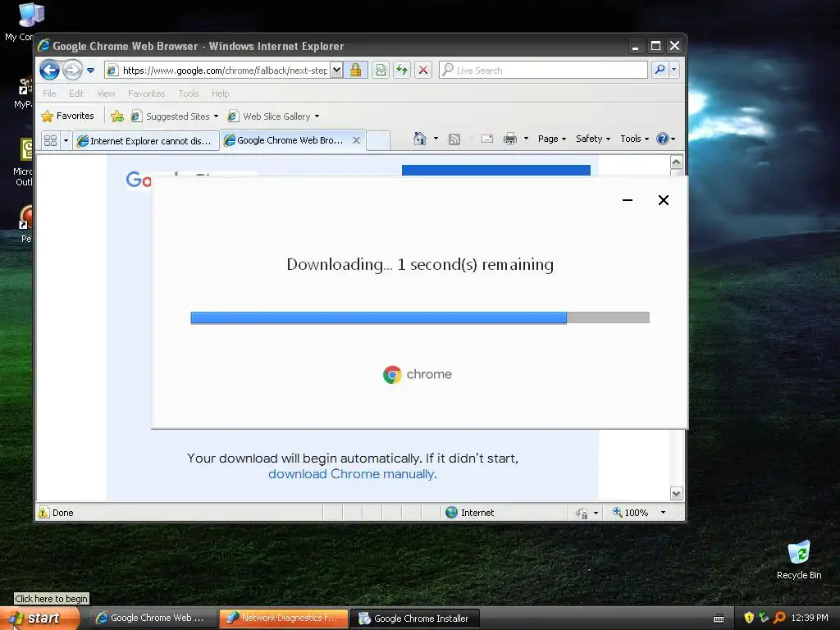Click the Add to Favorites Bar icon
The height and width of the screenshot is (630, 840).
(117, 116)
